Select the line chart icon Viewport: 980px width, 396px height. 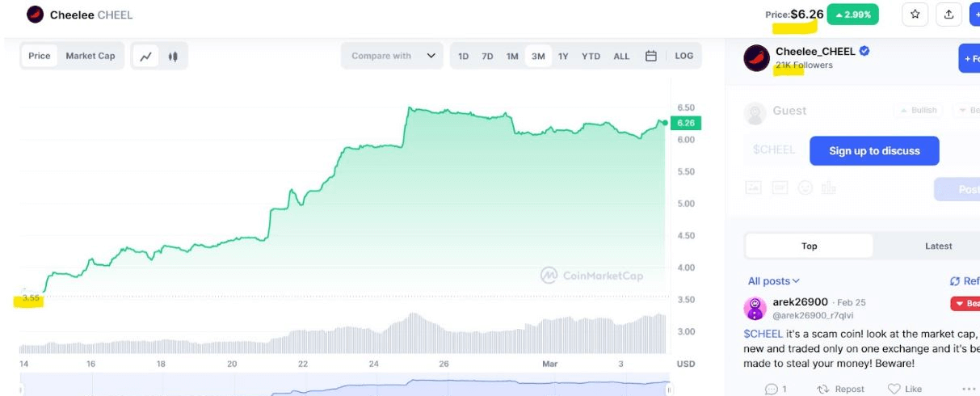tap(145, 57)
